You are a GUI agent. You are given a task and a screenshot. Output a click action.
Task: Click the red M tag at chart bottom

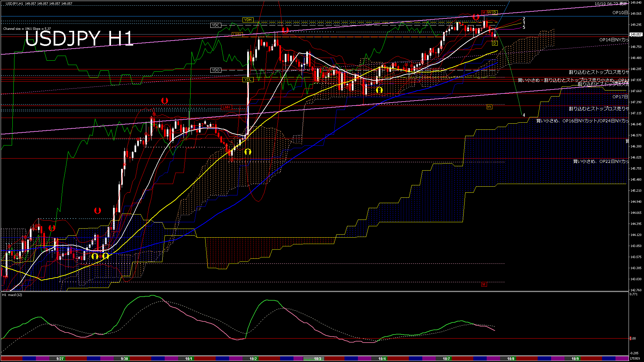pos(484,285)
